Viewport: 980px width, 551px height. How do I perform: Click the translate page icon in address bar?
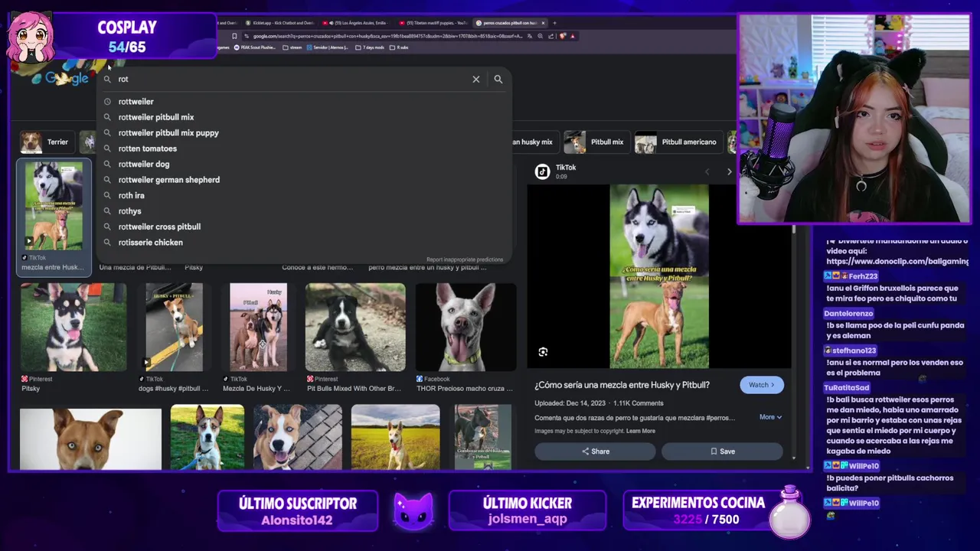coord(530,36)
